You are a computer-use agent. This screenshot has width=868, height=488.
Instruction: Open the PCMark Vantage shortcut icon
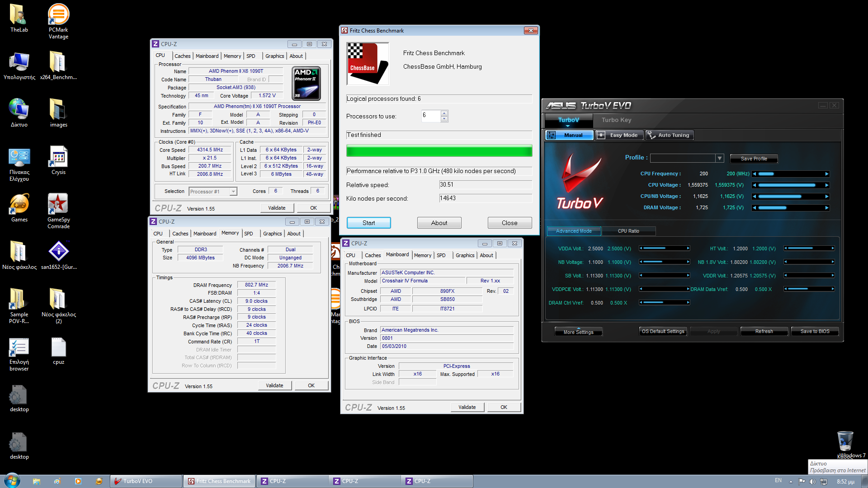click(58, 21)
